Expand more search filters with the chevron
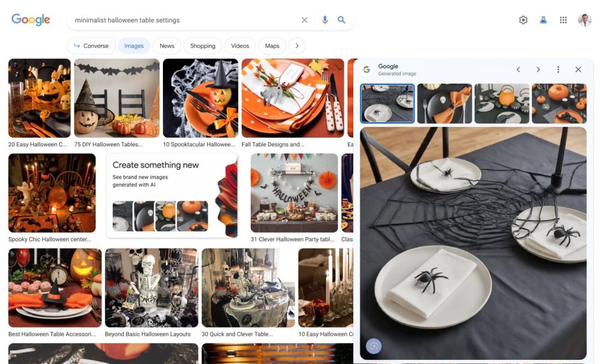Screen dimensions: 600x364 pos(297,46)
